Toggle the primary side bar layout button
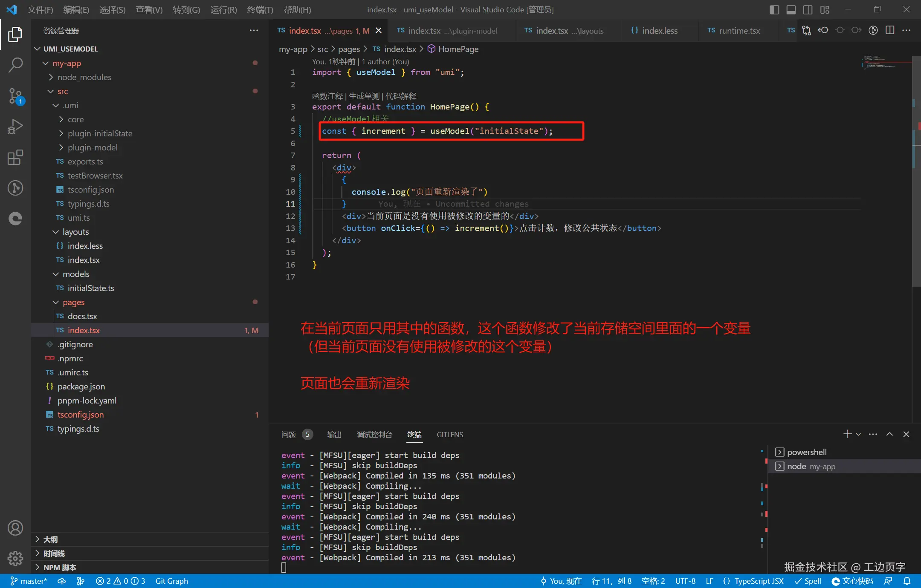Screen dimensions: 921x588 pos(774,9)
